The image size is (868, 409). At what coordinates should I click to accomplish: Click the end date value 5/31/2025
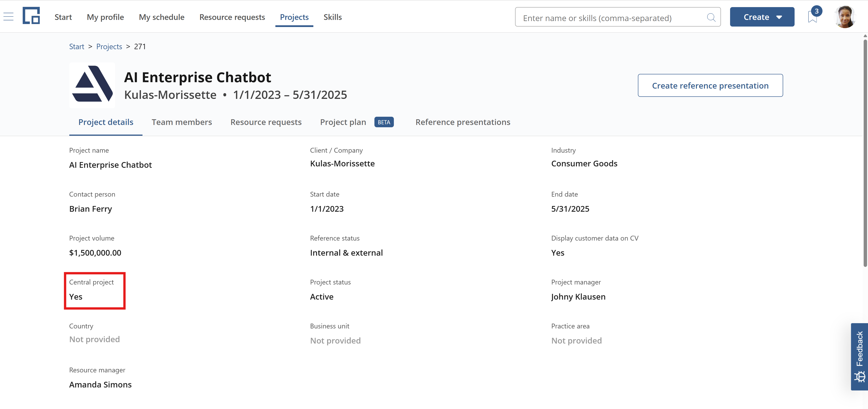pyautogui.click(x=570, y=209)
